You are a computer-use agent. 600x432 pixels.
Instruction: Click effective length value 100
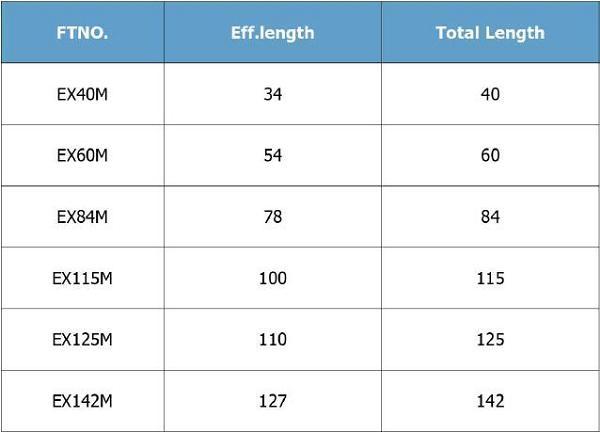pos(273,278)
